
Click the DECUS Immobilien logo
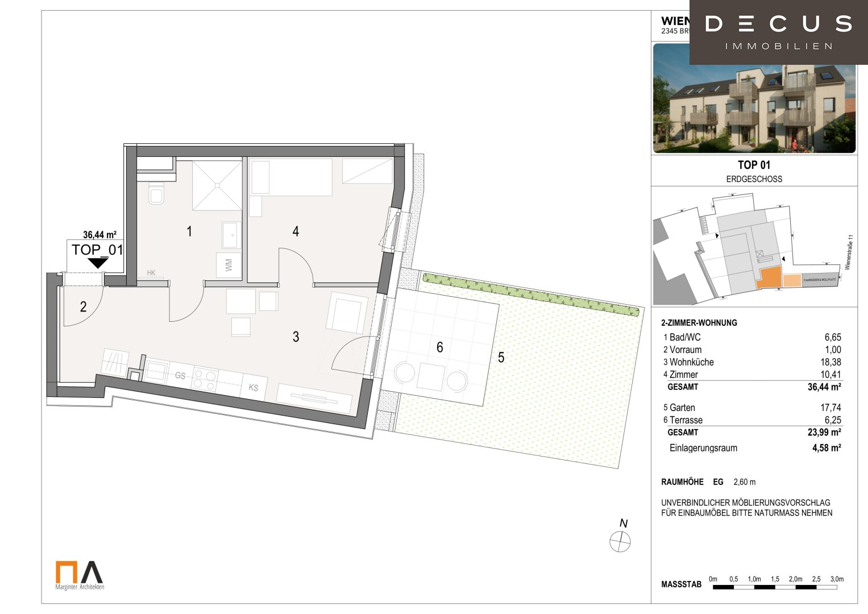click(x=778, y=32)
